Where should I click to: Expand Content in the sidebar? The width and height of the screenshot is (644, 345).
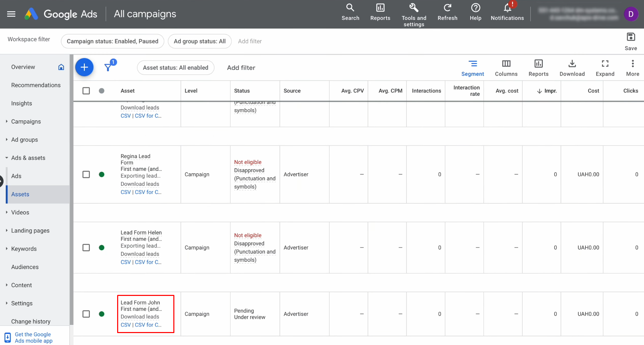pos(6,285)
